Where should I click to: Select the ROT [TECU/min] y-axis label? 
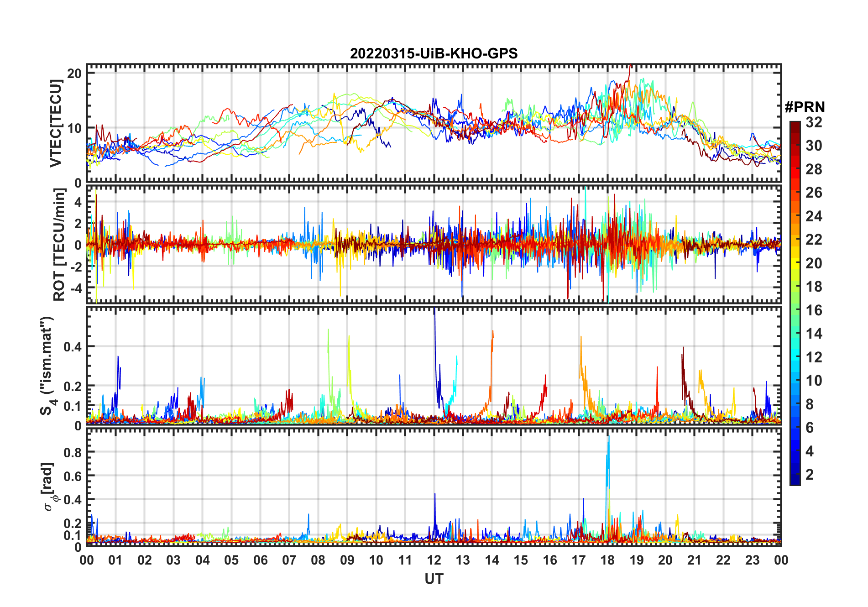coord(59,245)
